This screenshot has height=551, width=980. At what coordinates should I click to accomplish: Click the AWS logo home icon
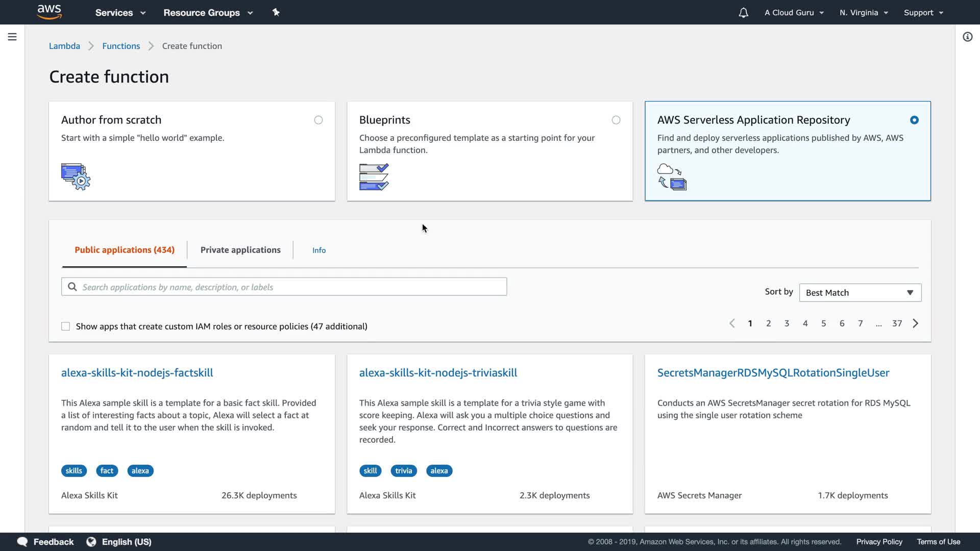[x=50, y=12]
